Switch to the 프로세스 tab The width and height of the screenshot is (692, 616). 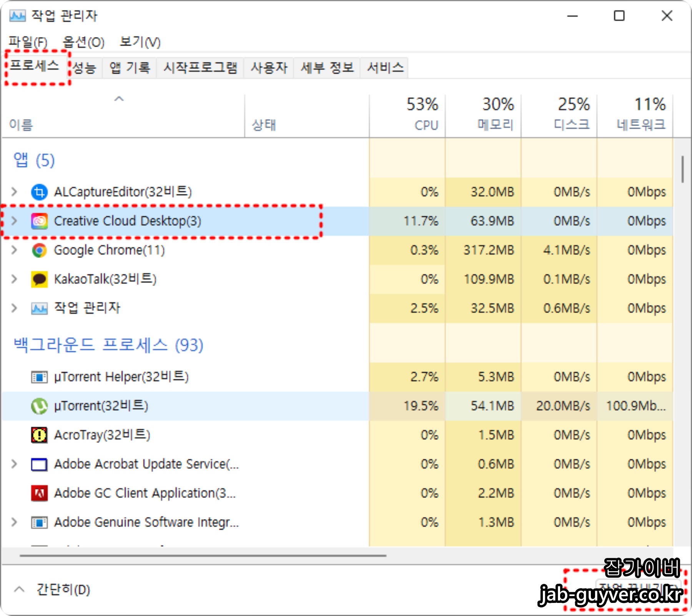click(35, 66)
